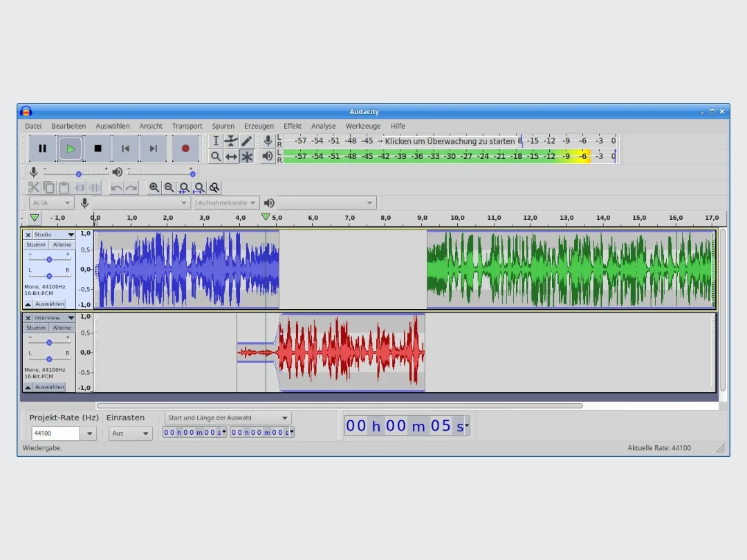Skip to end of project

tap(153, 149)
